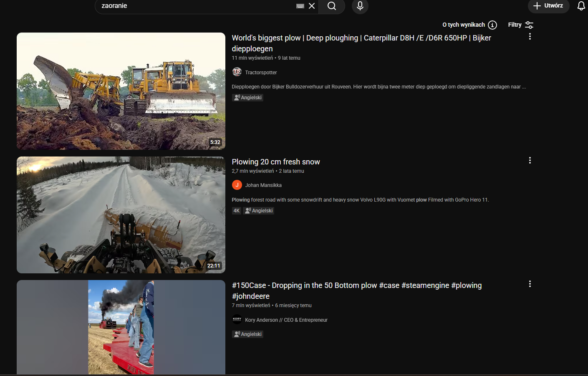Open the Plowing 20 cm fresh snow title
Image resolution: width=588 pixels, height=376 pixels.
[276, 162]
